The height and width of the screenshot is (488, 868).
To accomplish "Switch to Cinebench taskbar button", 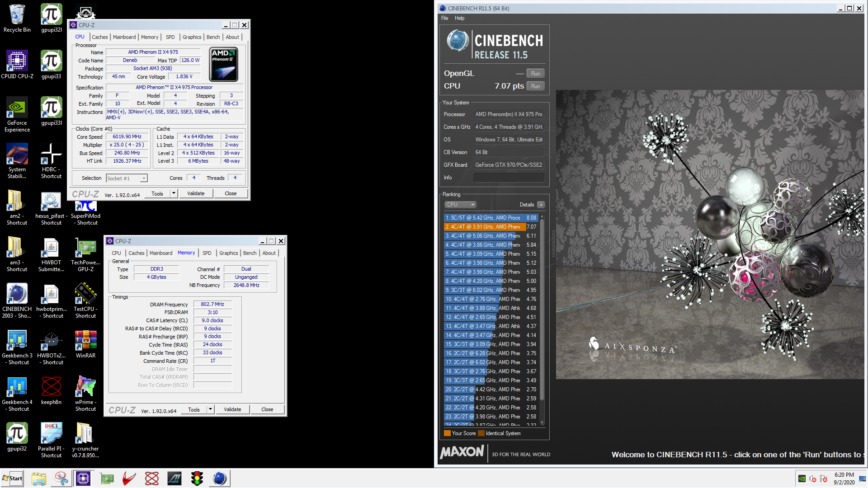I will tap(220, 479).
